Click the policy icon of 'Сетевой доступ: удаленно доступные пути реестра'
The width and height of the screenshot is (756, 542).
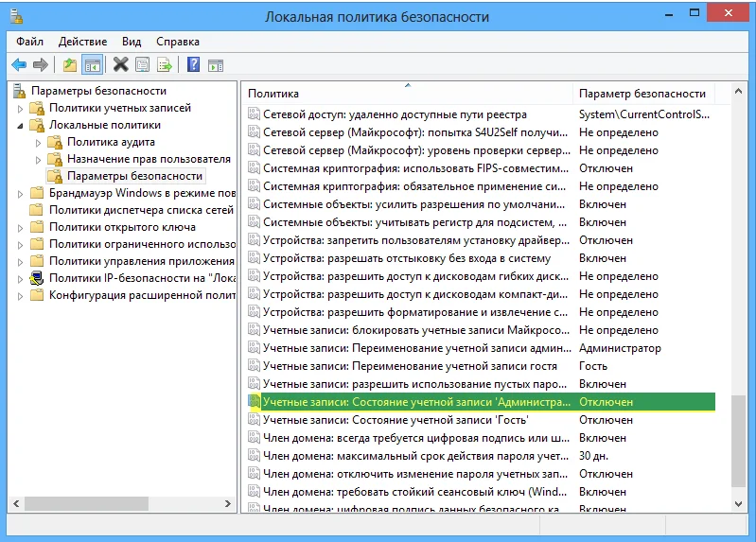254,114
